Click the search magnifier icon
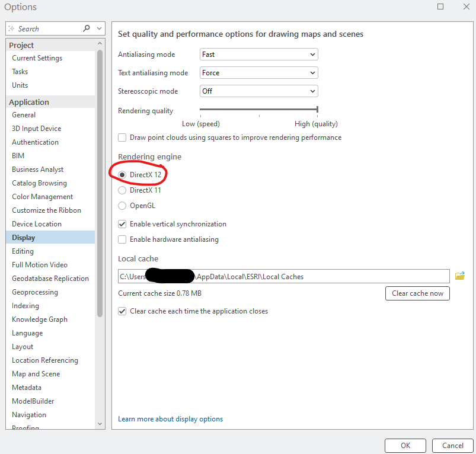The image size is (476, 454). click(86, 28)
